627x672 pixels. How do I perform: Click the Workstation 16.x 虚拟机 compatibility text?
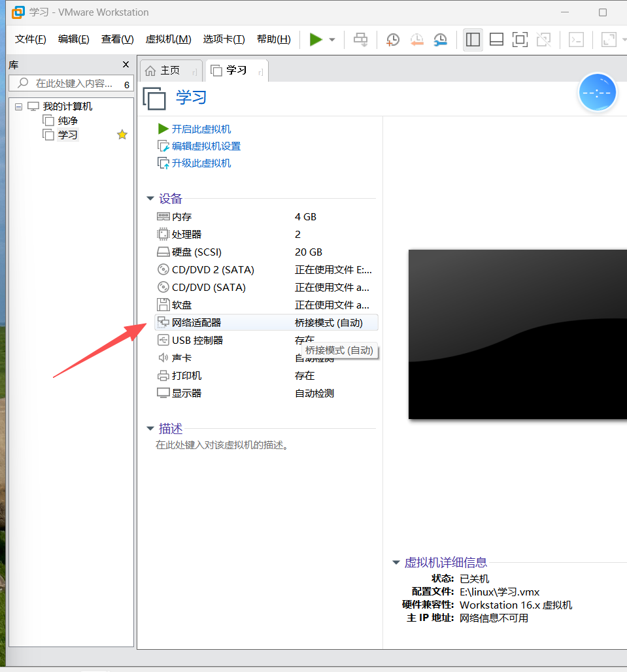516,605
